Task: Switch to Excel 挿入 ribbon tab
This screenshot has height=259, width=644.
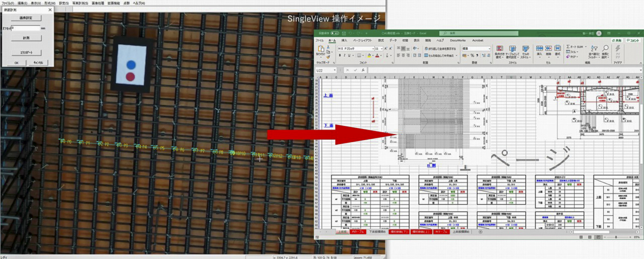Action: pos(344,41)
